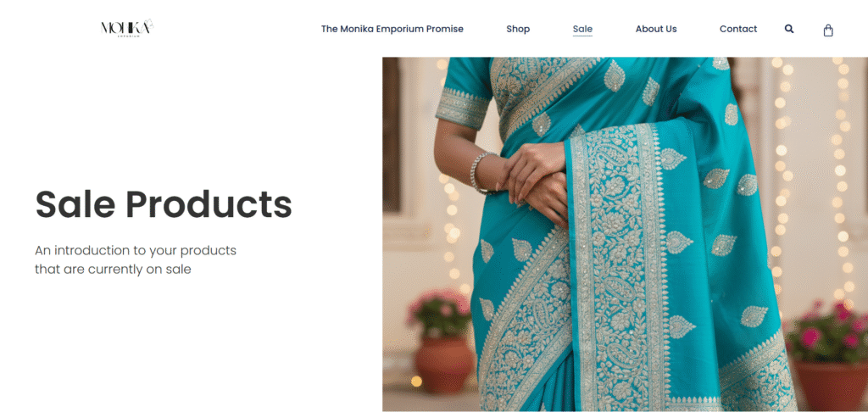868x412 pixels.
Task: Click the teal saree hero image
Action: coord(625,234)
